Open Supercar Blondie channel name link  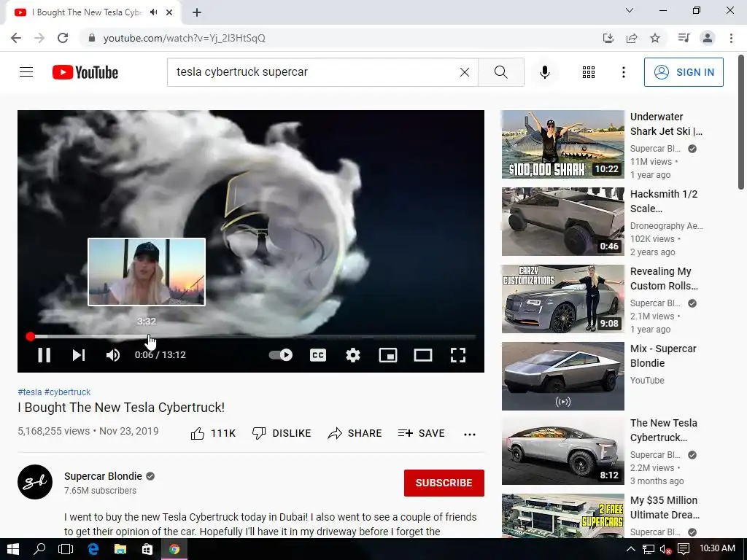click(x=103, y=476)
